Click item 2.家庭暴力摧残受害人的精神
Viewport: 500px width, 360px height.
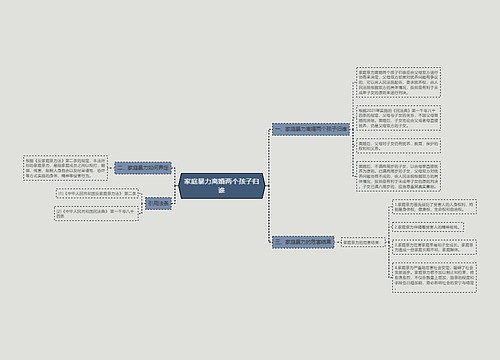(x=428, y=227)
